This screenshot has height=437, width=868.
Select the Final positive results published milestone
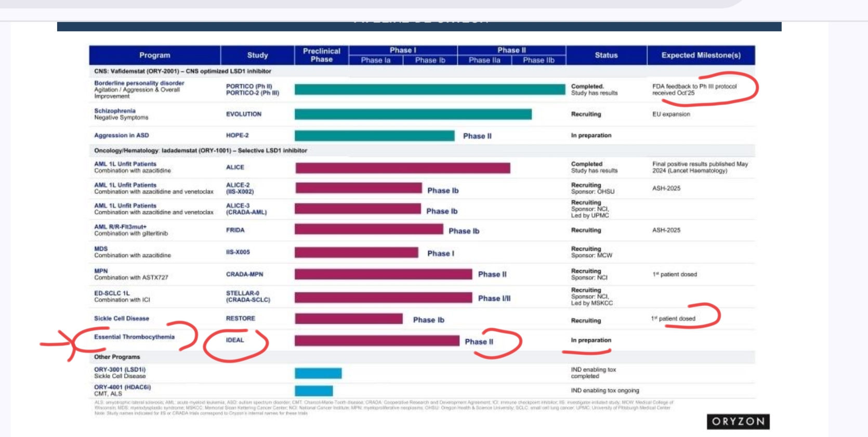coord(700,167)
